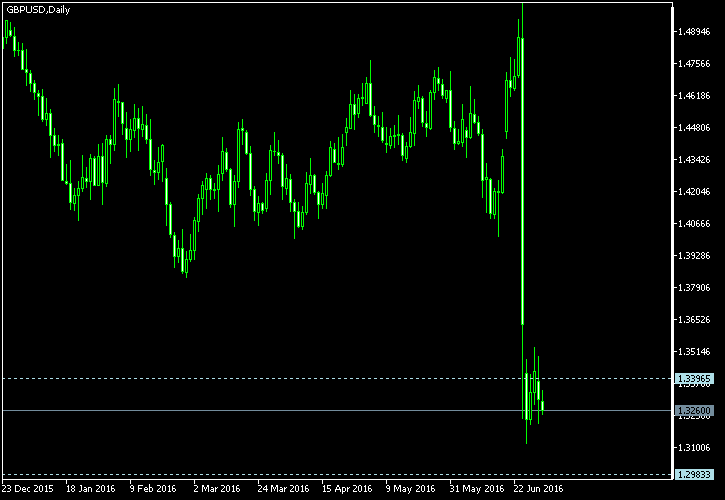
Task: Click the 22 Jun 2016 date label
Action: [x=539, y=489]
